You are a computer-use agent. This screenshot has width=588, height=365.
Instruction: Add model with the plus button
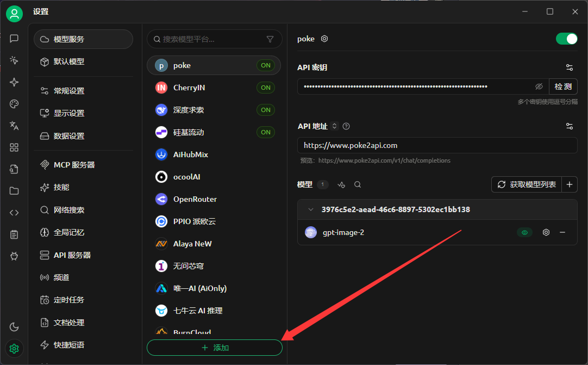(569, 184)
